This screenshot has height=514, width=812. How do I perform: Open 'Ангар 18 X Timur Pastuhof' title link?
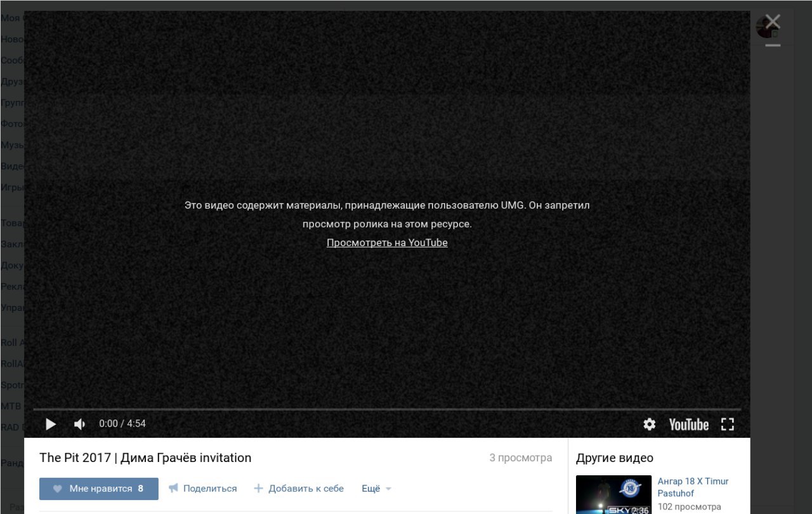click(x=693, y=487)
